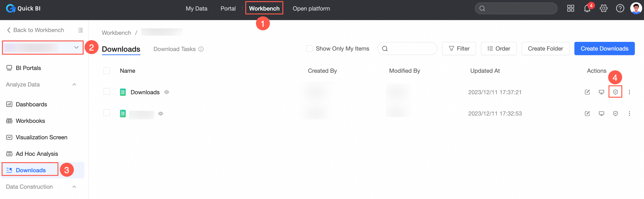Viewport: 644px width, 199px height.
Task: Open the Open platform menu
Action: pos(311,8)
